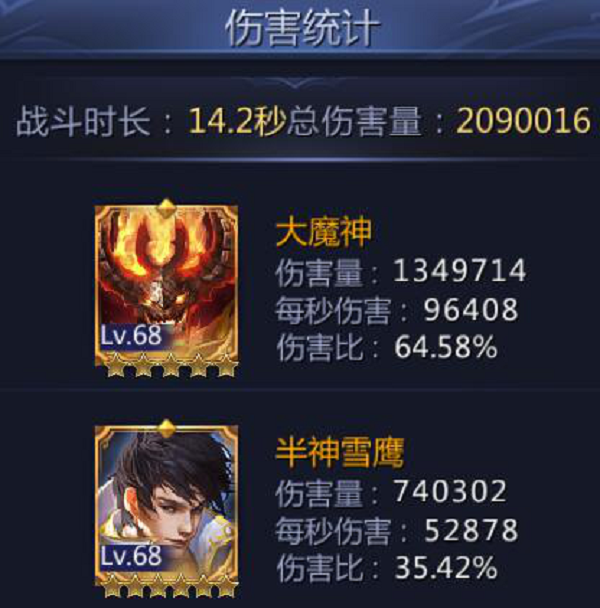Click the 伤害统计 panel title
The height and width of the screenshot is (608, 600).
click(x=302, y=29)
